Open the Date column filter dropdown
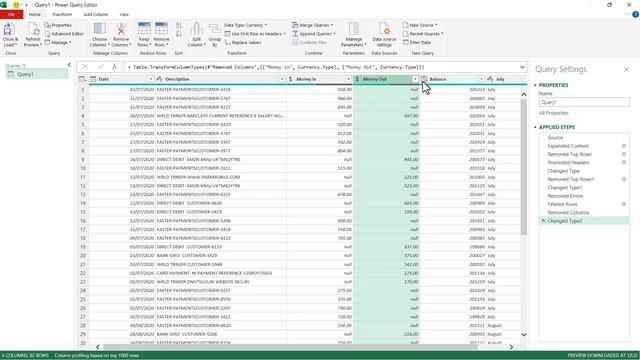Image resolution: width=640 pixels, height=360 pixels. (151, 79)
